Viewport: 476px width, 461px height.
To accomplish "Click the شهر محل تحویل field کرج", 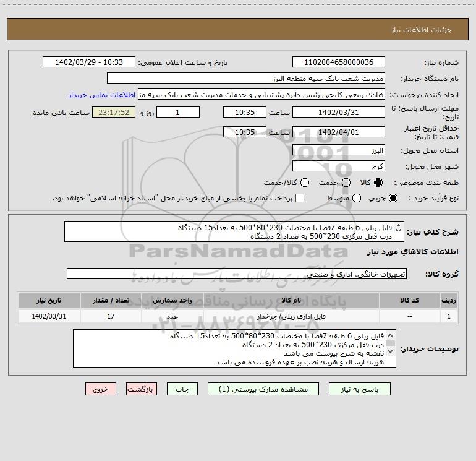I will click(x=339, y=166).
